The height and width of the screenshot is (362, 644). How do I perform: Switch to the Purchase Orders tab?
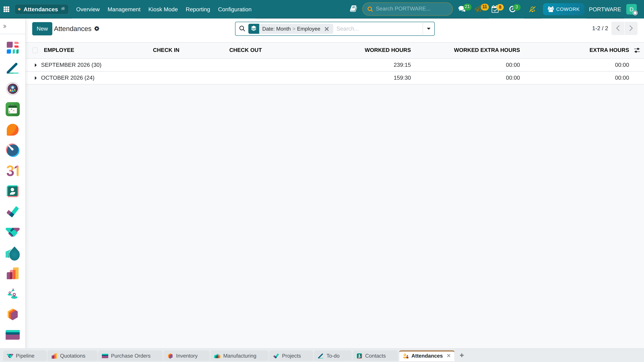pyautogui.click(x=130, y=356)
